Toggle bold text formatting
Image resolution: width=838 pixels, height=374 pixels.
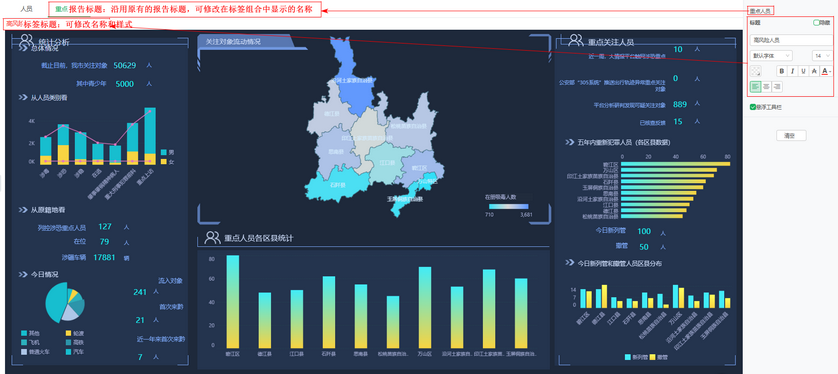(x=782, y=71)
